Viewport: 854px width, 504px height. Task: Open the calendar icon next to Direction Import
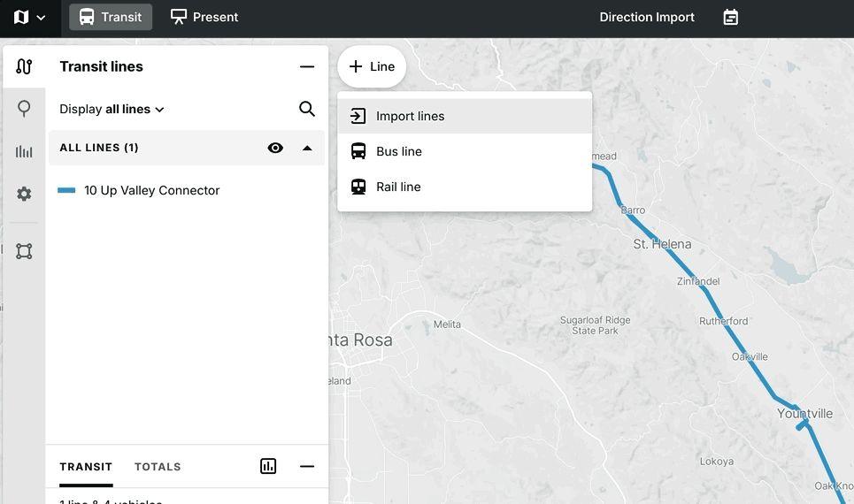tap(730, 18)
